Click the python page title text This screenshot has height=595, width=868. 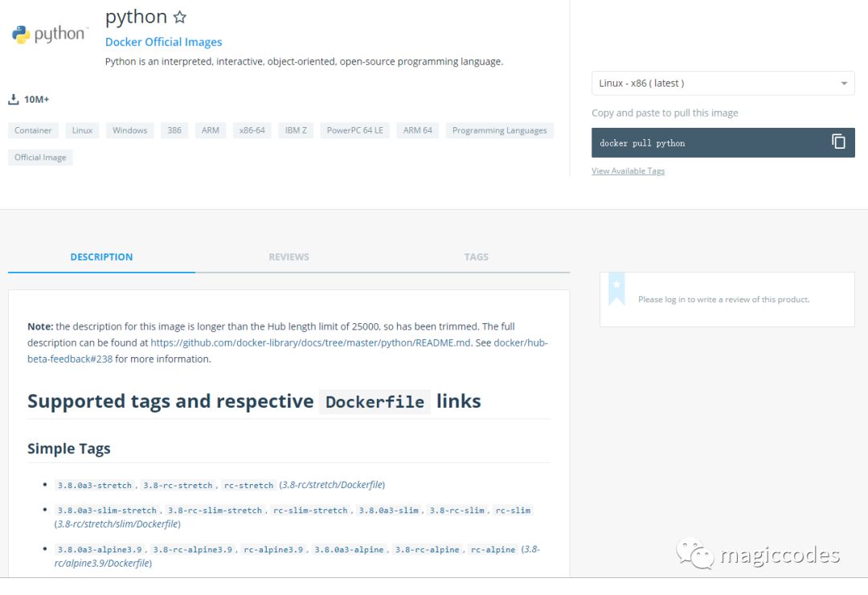136,17
